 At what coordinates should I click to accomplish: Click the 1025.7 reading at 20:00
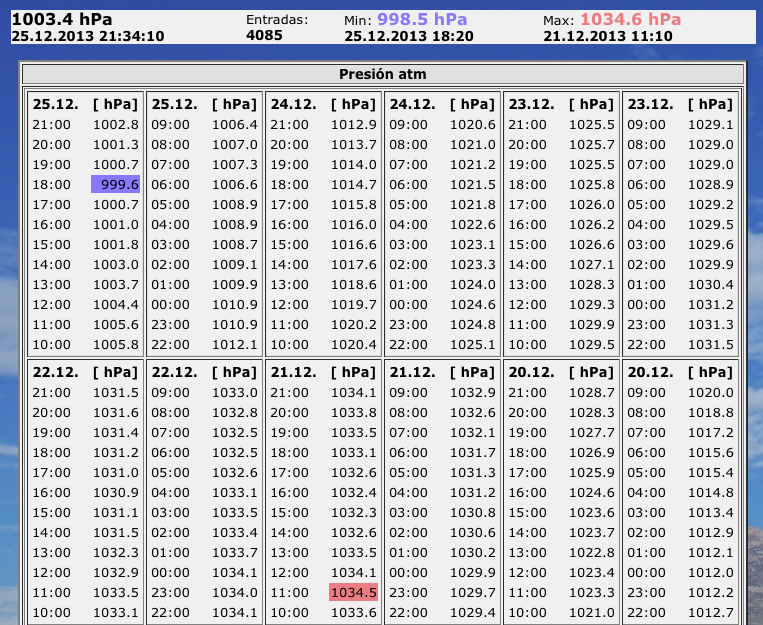point(592,145)
